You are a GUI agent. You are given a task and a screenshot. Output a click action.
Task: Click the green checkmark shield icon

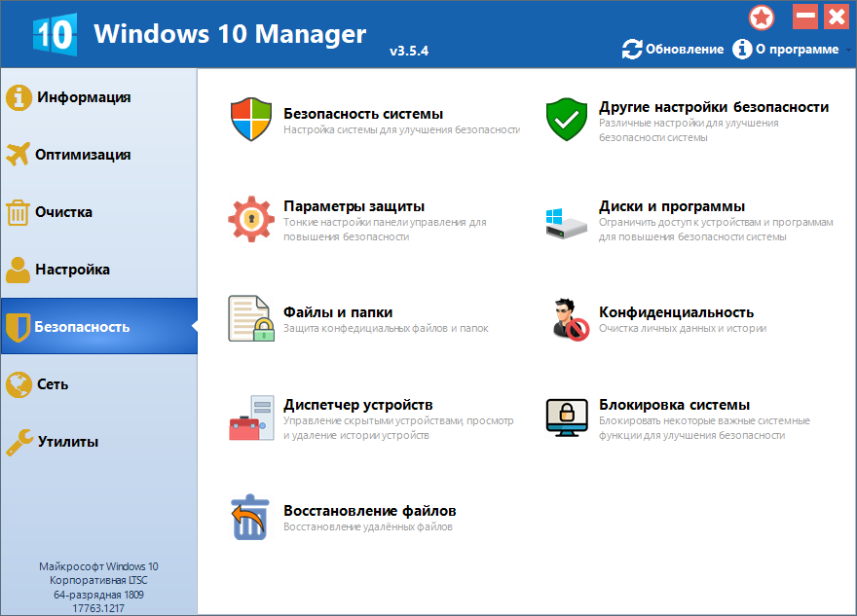tap(567, 120)
